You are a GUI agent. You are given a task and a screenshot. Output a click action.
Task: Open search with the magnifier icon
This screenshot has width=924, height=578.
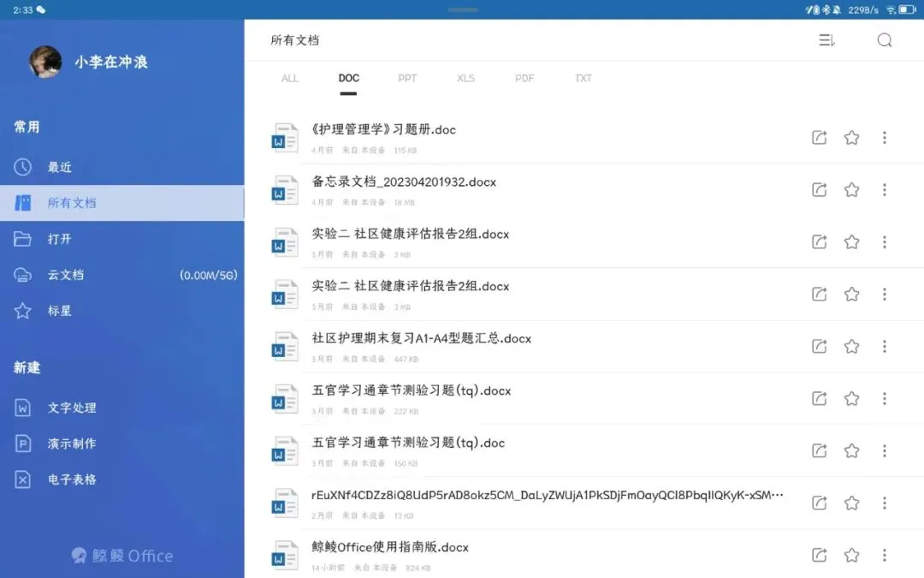pyautogui.click(x=885, y=40)
